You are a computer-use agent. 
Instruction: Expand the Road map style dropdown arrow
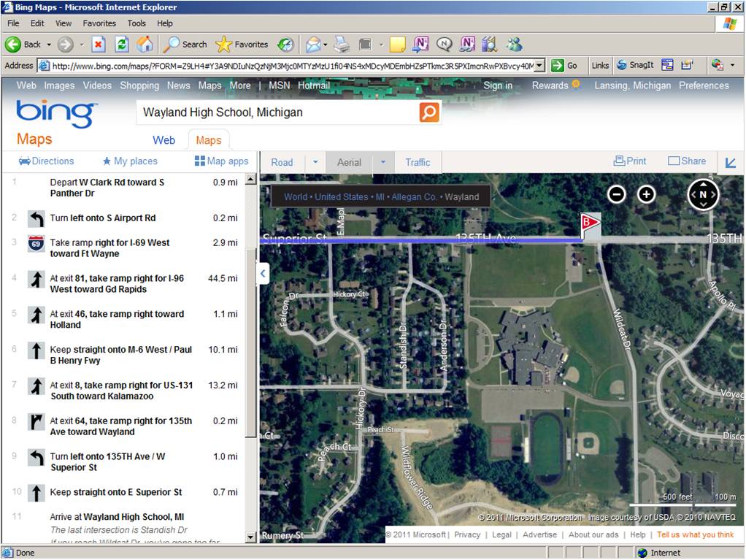pyautogui.click(x=315, y=162)
